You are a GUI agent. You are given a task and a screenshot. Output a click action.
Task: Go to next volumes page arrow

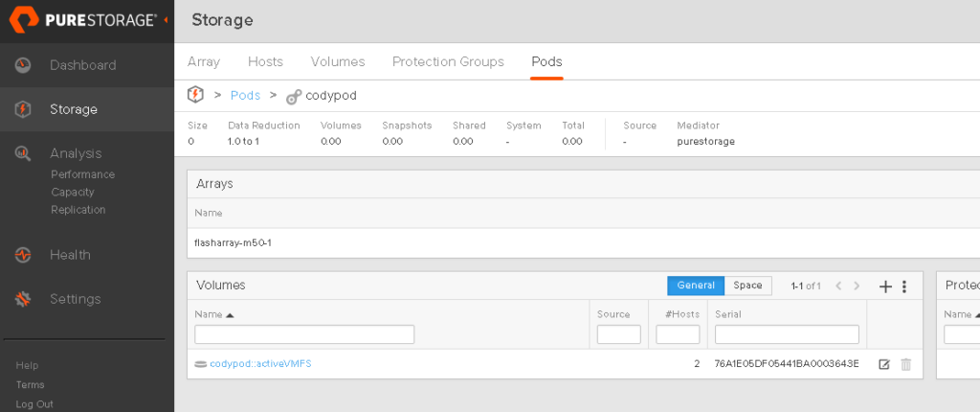[857, 286]
